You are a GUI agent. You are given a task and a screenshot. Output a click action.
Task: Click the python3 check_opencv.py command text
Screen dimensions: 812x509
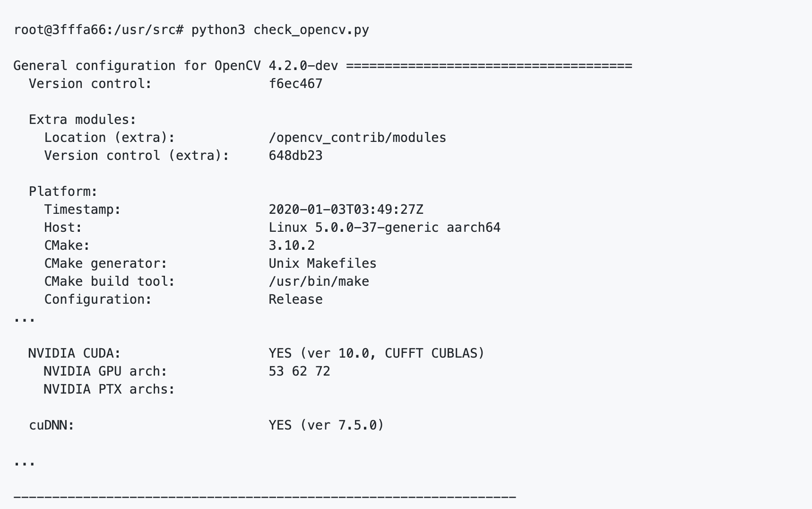(x=280, y=30)
